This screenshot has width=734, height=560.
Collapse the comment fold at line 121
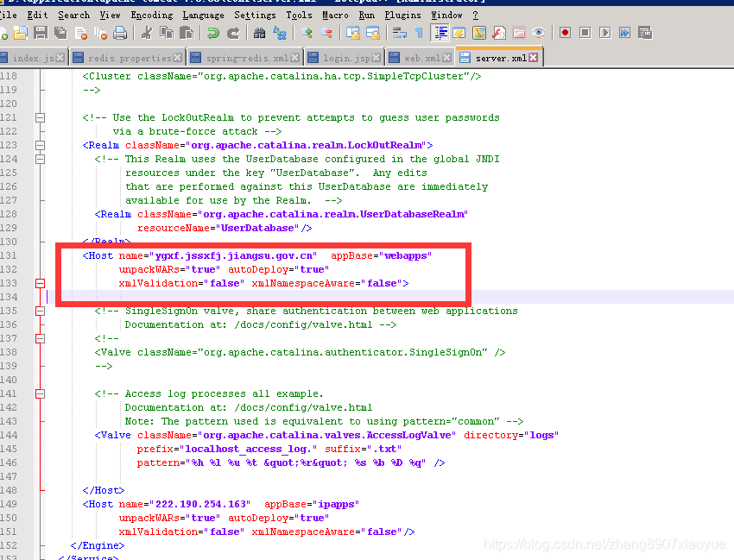pyautogui.click(x=41, y=117)
